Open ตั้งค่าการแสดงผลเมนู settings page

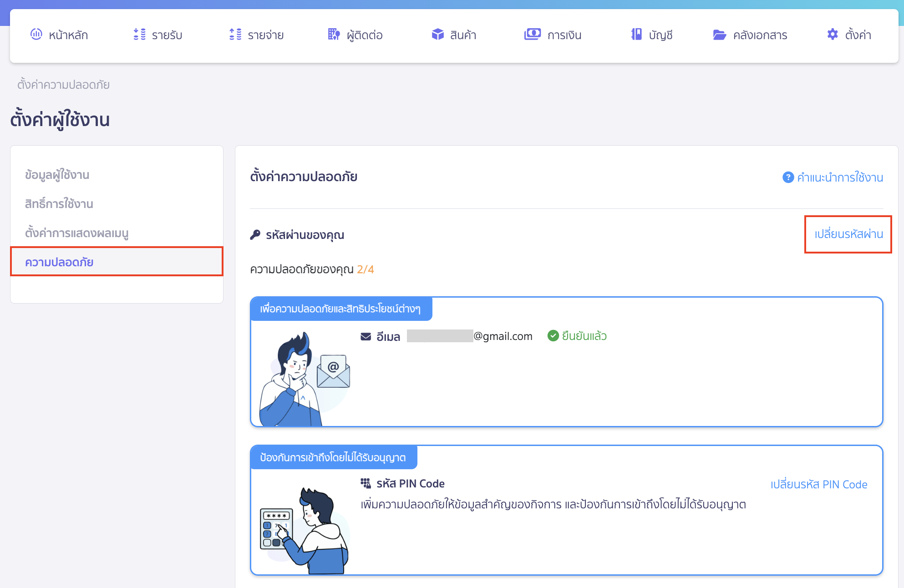76,233
